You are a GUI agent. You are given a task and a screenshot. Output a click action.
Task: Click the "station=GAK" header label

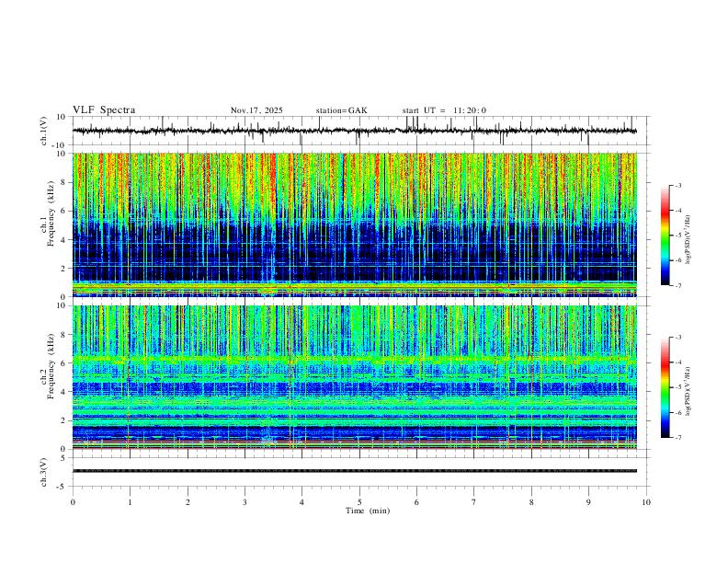tap(341, 110)
